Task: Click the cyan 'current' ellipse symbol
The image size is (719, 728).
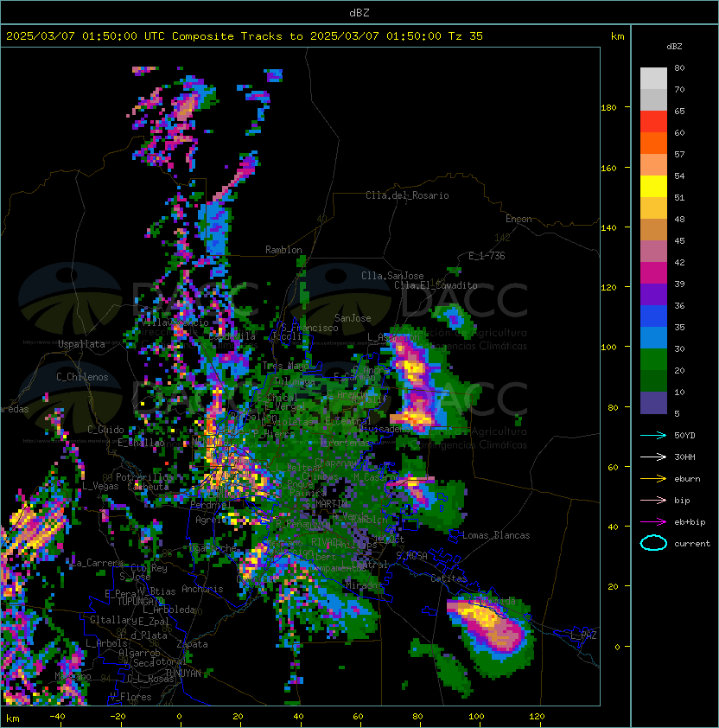Action: [x=653, y=543]
